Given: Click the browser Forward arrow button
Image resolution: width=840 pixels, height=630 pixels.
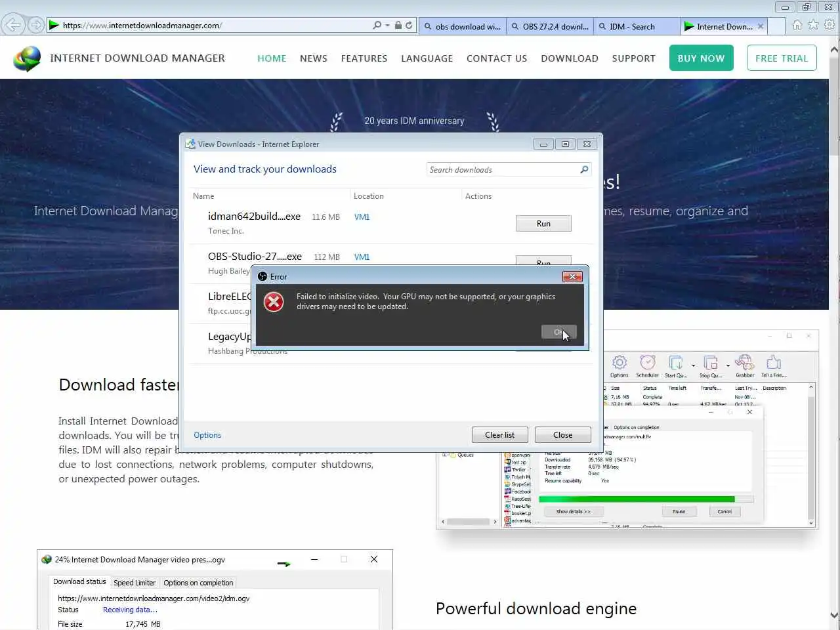Looking at the screenshot, I should click(x=36, y=25).
